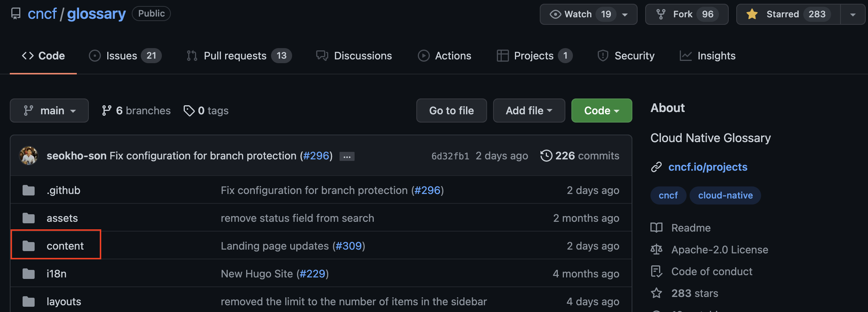
Task: Click the seokho-son avatar image
Action: point(29,156)
